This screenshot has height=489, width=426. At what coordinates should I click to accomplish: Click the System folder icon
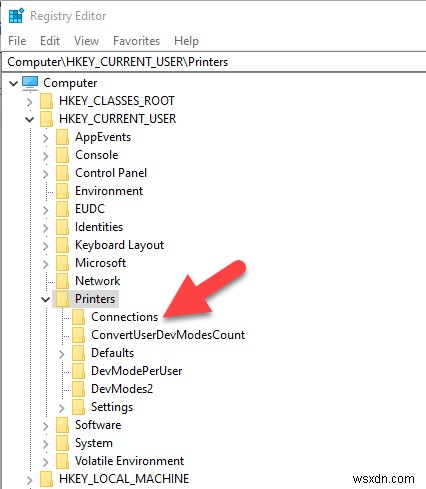tap(62, 443)
